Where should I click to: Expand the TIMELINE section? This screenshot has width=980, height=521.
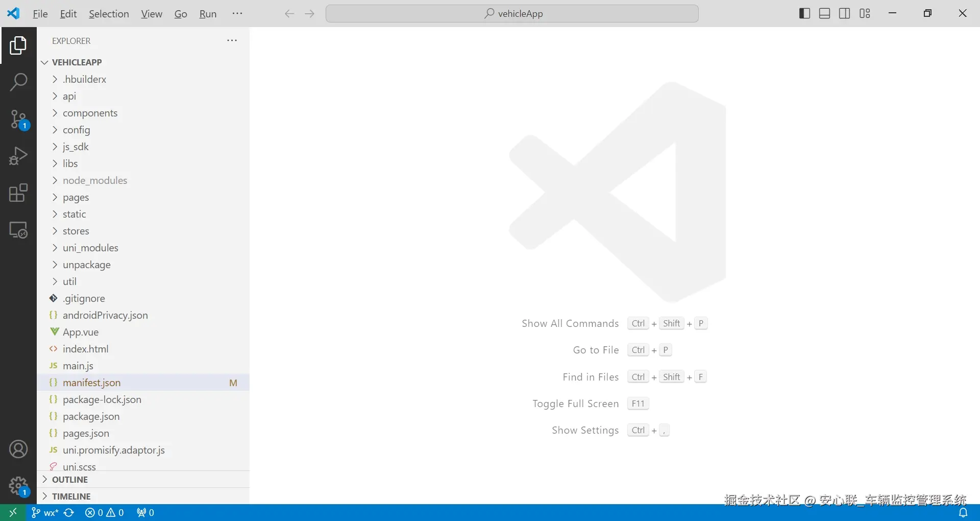[143, 496]
